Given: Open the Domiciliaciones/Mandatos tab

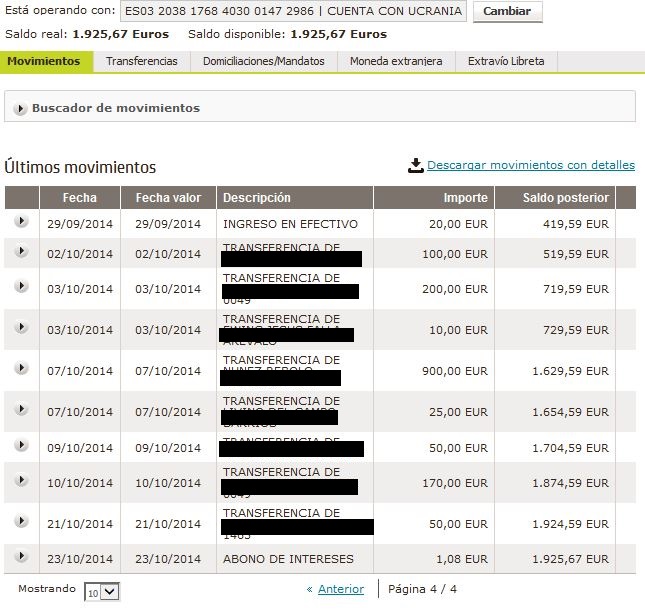Looking at the screenshot, I should [x=263, y=61].
